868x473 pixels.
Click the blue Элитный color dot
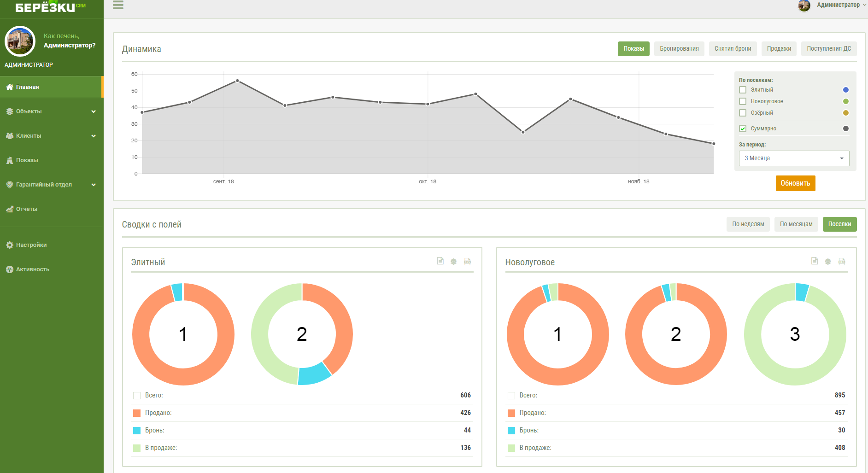pos(846,90)
